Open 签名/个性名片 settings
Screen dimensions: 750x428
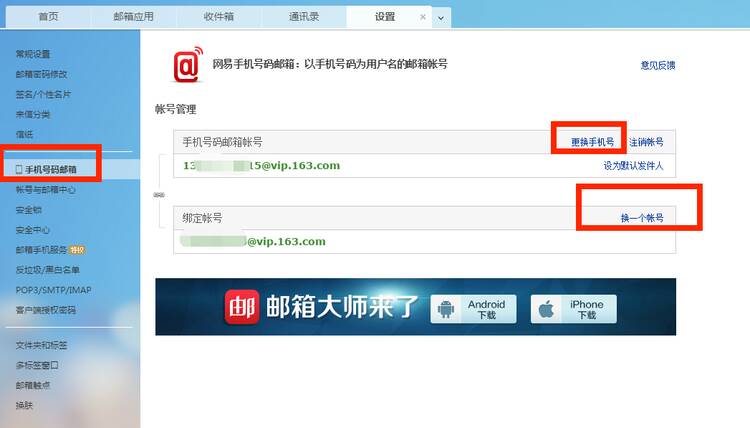point(43,94)
